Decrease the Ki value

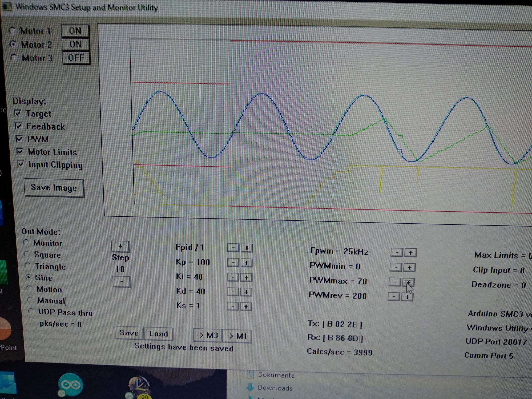click(x=233, y=277)
